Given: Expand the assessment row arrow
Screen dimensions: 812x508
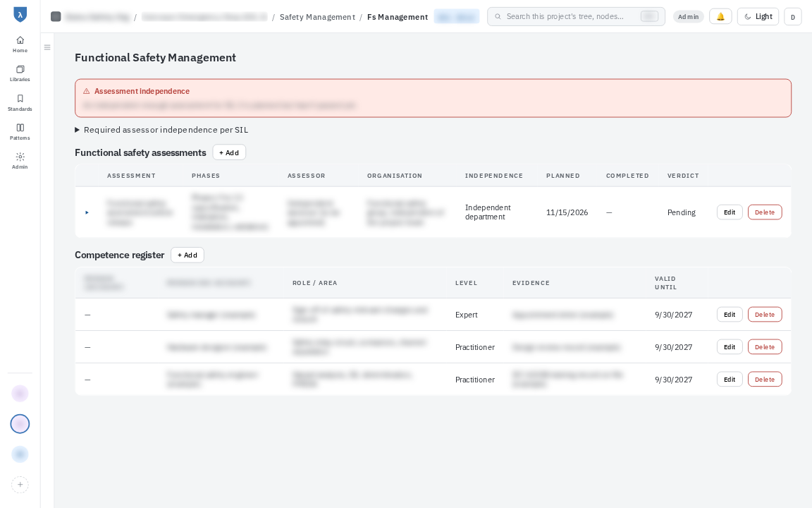Looking at the screenshot, I should 87,212.
